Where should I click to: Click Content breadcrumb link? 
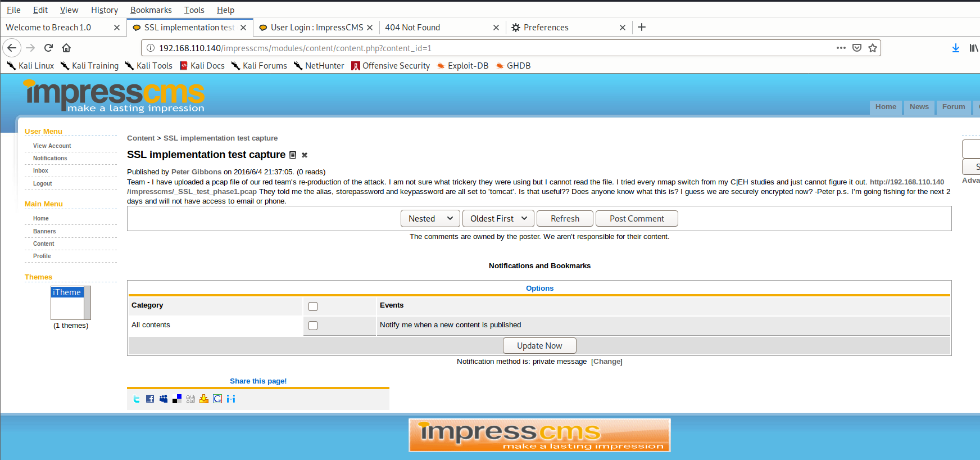140,138
